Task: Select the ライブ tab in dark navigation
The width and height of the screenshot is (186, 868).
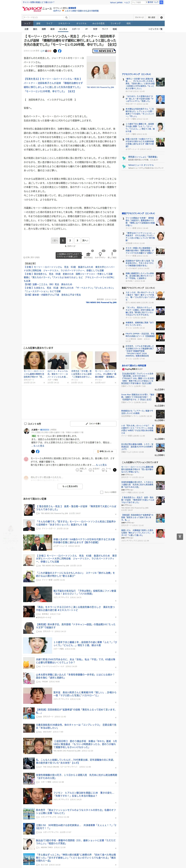Action: [49, 24]
